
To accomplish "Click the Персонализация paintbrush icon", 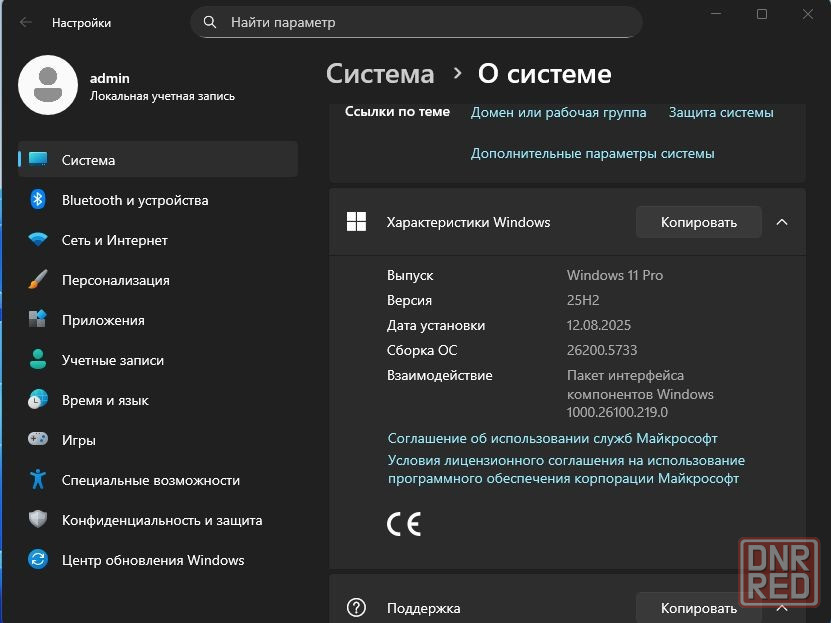I will coord(38,280).
